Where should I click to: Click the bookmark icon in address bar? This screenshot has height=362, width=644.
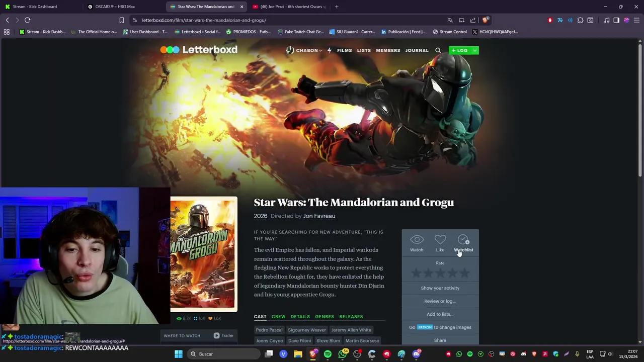tap(121, 20)
